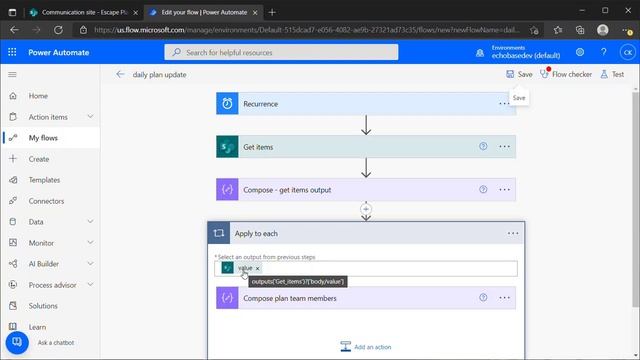640x360 pixels.
Task: Open Compose plan team members ellipsis menu
Action: click(504, 298)
